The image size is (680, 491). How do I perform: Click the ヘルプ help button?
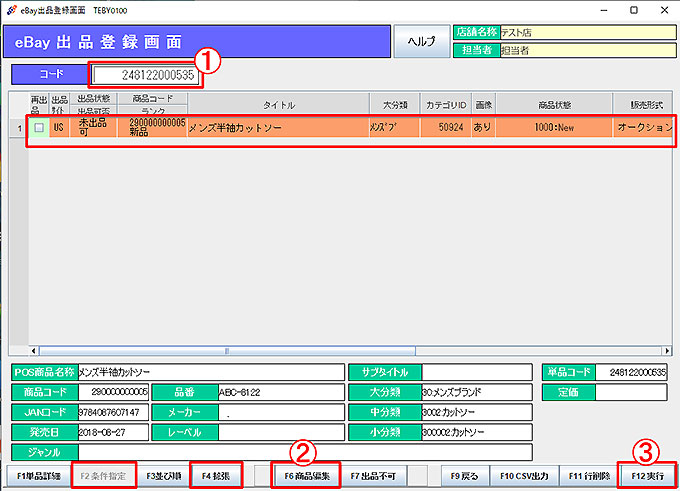click(x=421, y=42)
